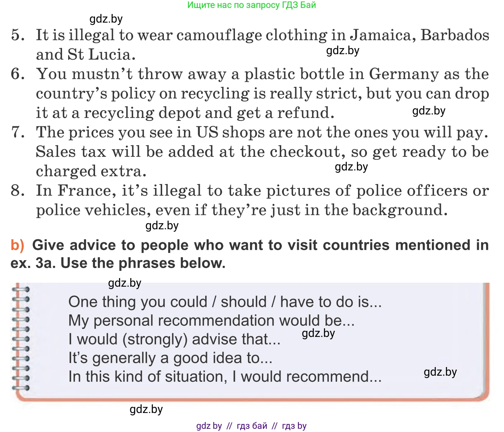Click the notebook spiral binding graphic
This screenshot has width=504, height=432.
(x=21, y=338)
